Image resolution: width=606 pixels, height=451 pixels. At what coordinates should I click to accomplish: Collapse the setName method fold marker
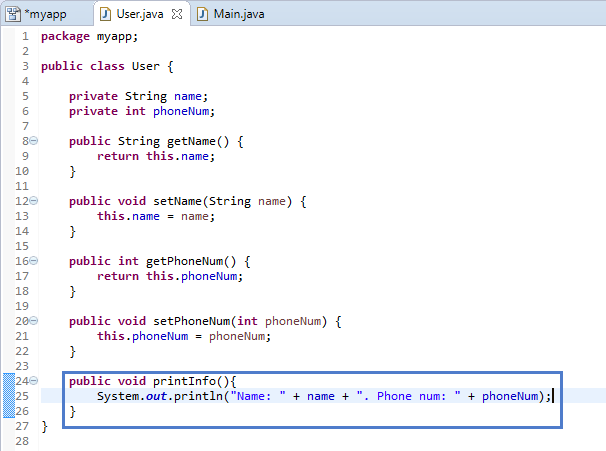(x=33, y=201)
